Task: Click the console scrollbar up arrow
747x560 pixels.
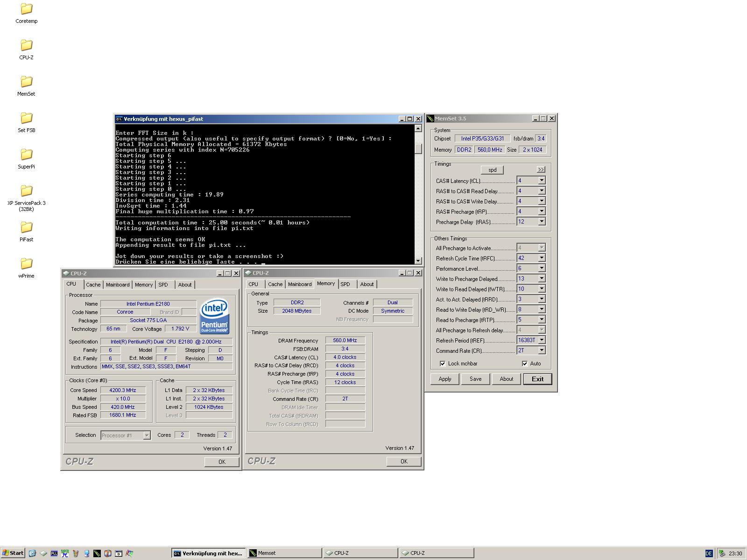Action: [418, 128]
